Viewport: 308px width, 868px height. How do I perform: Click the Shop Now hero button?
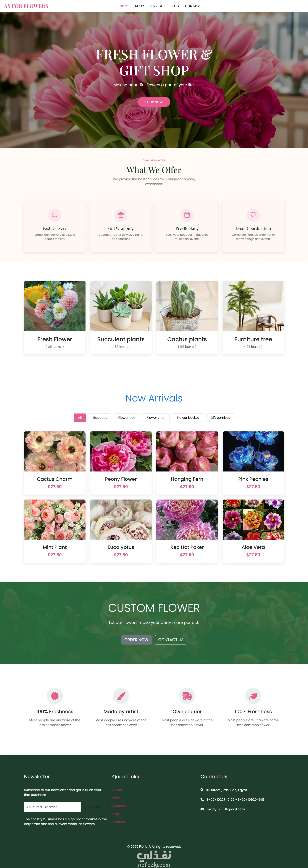click(x=154, y=102)
